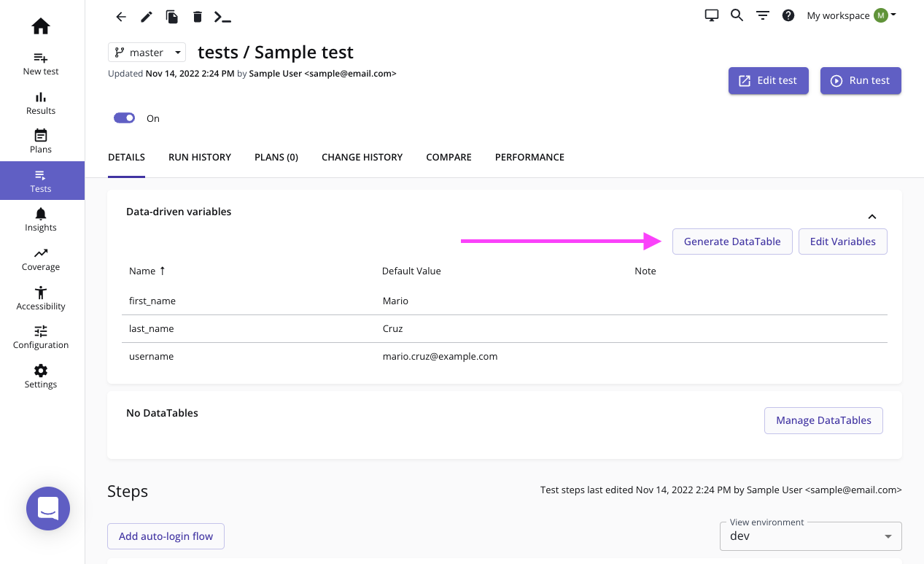924x564 pixels.
Task: Click the Run test button
Action: click(x=861, y=81)
